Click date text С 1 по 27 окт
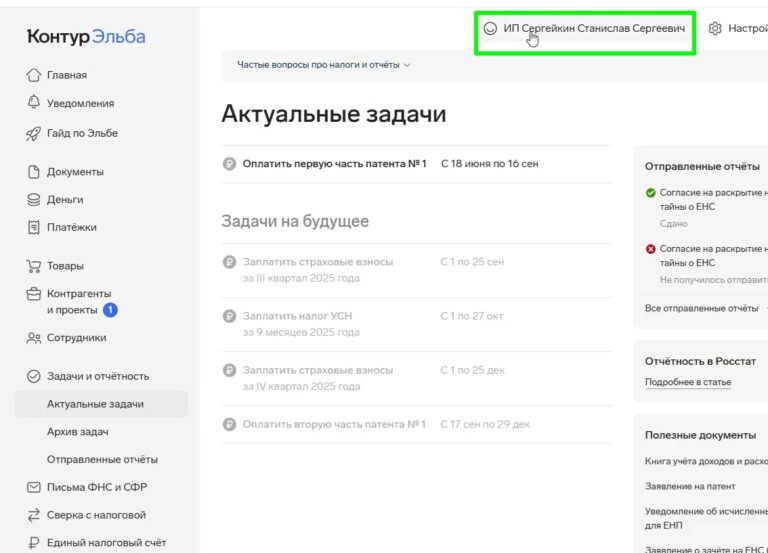The height and width of the screenshot is (553, 768). click(x=472, y=316)
